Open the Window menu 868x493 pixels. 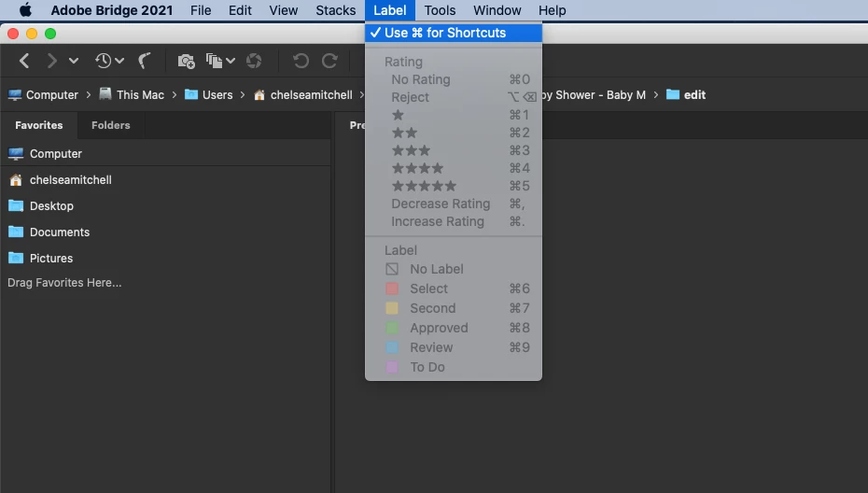pos(497,10)
